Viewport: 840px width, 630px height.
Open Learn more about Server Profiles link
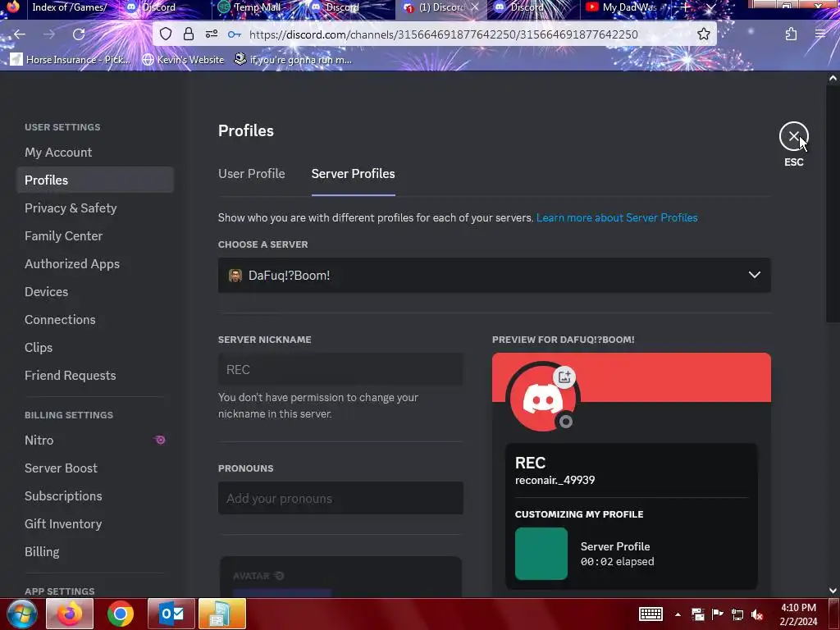[617, 217]
